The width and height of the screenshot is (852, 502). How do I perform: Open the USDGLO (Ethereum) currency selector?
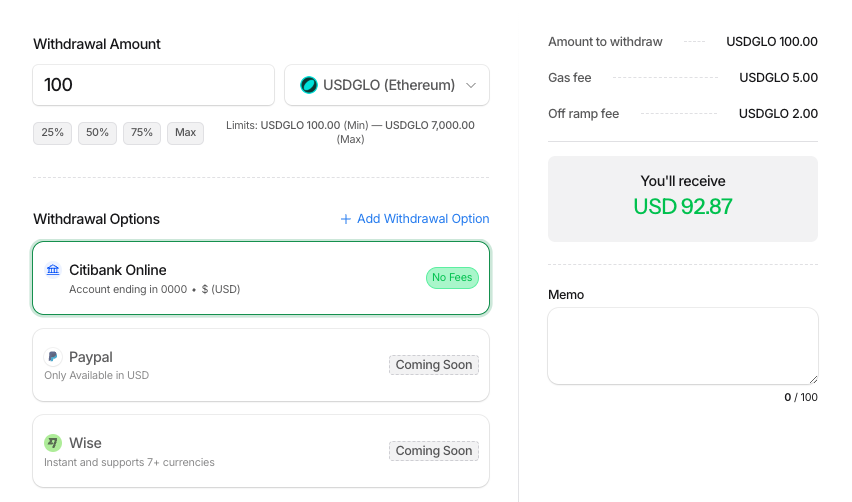pyautogui.click(x=387, y=85)
